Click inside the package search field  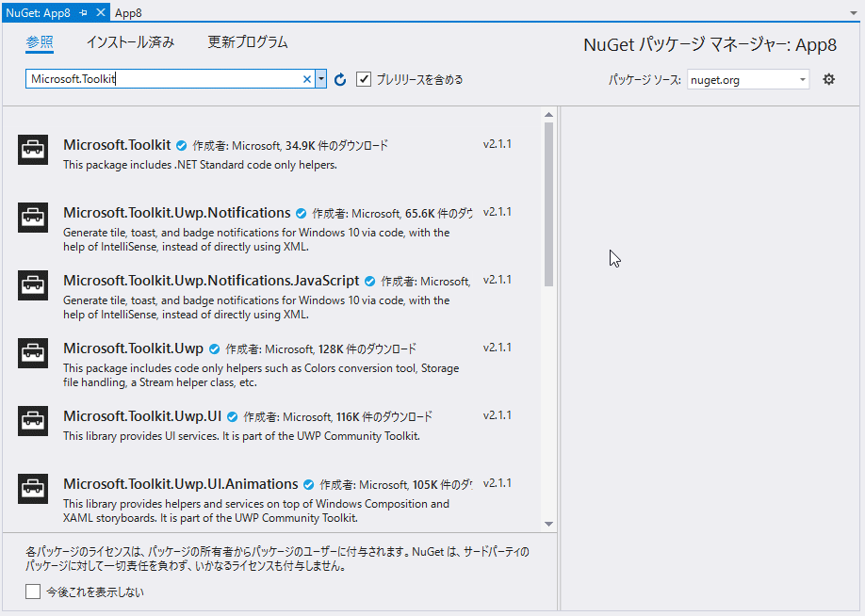pos(170,79)
